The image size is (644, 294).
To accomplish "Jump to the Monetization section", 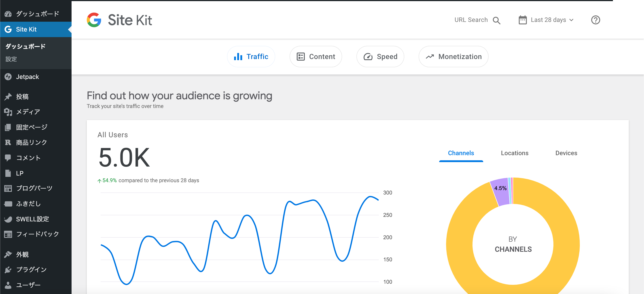I will pyautogui.click(x=453, y=57).
